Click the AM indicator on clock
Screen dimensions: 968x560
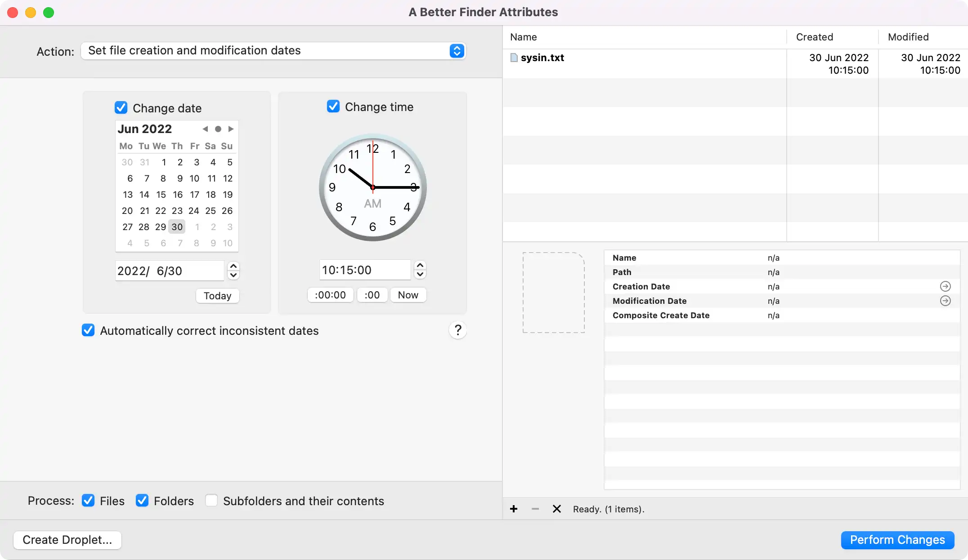(372, 204)
